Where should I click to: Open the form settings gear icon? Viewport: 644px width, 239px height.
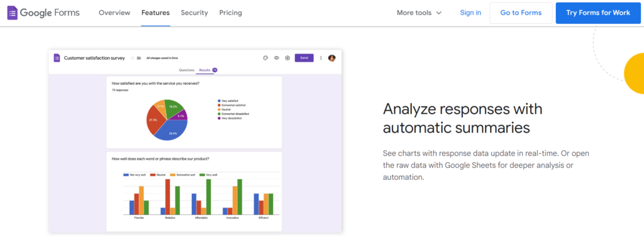click(x=287, y=58)
